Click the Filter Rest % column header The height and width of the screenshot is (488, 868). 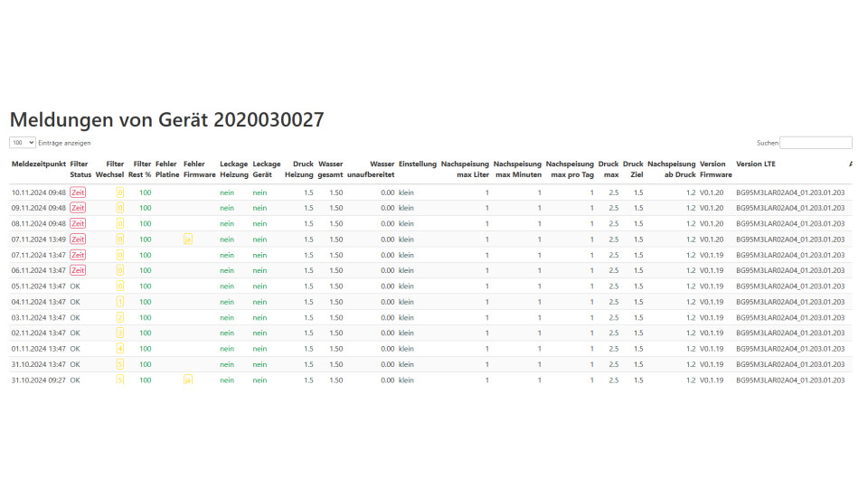[x=142, y=169]
